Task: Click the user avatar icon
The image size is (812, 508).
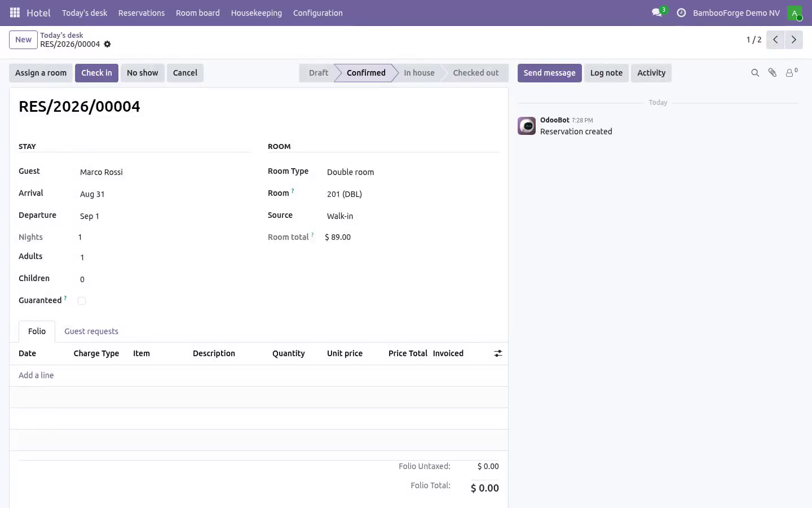Action: 795,13
